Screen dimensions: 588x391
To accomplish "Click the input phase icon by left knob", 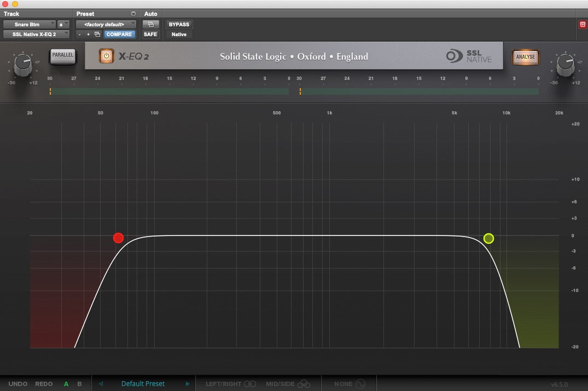I will pyautogui.click(x=37, y=62).
